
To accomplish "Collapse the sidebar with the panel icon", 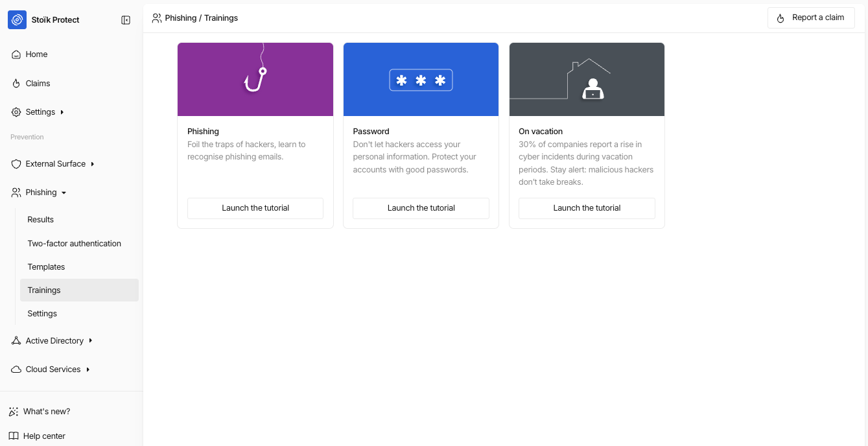I will point(126,20).
